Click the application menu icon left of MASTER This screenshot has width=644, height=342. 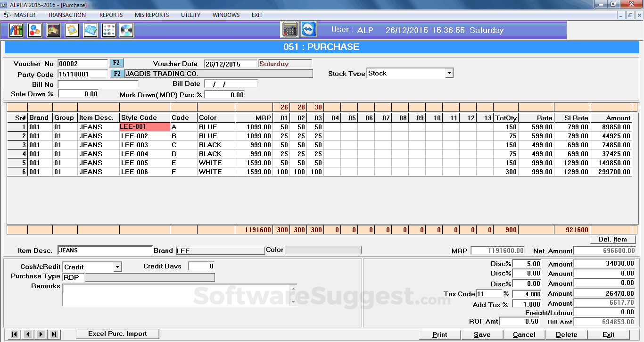tap(7, 15)
